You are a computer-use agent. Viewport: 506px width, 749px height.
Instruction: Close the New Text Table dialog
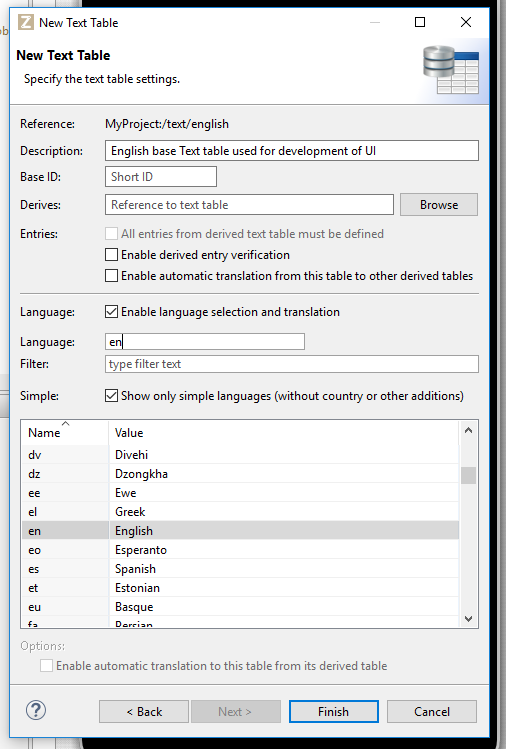(x=466, y=22)
